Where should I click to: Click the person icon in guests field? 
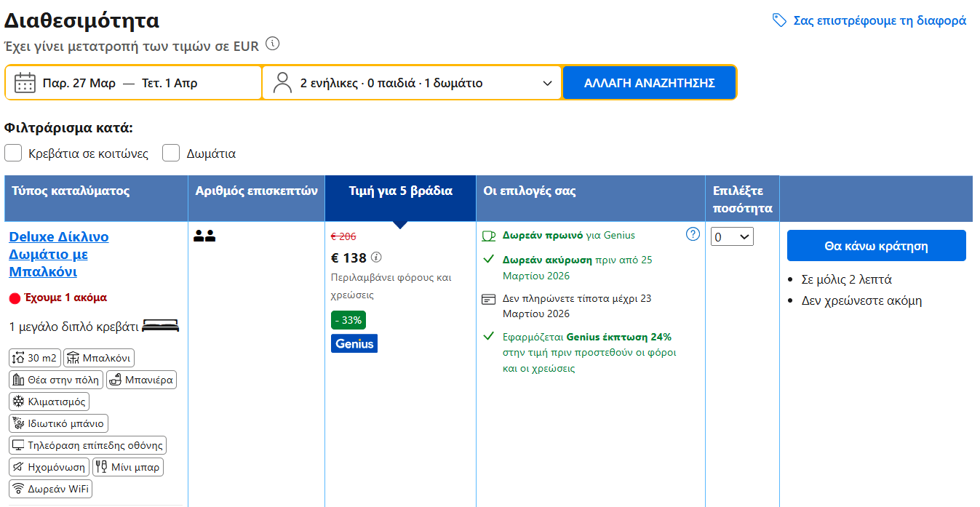[x=282, y=82]
